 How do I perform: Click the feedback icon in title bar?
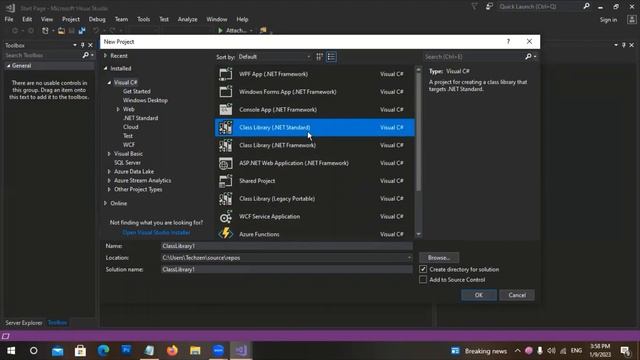(x=489, y=7)
